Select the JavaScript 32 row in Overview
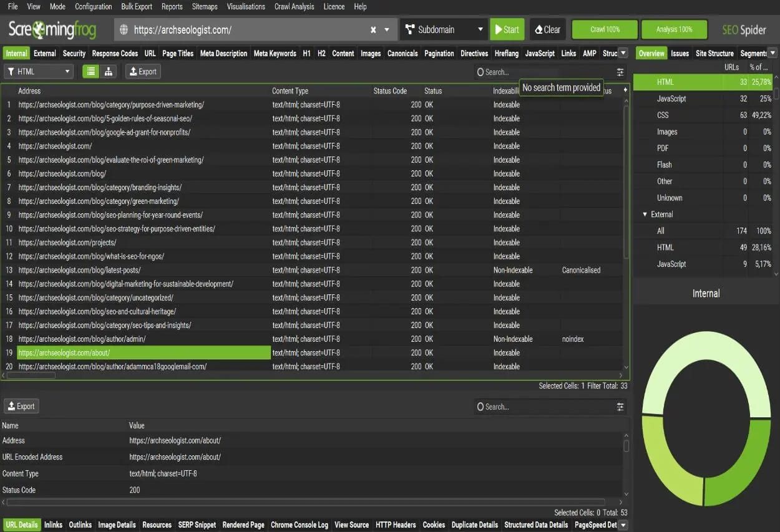 (x=703, y=99)
